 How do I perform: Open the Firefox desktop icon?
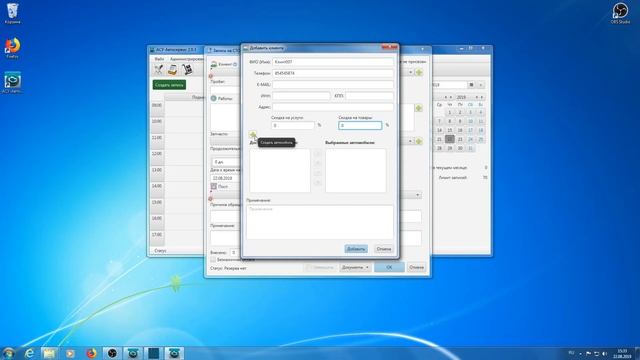coord(12,47)
